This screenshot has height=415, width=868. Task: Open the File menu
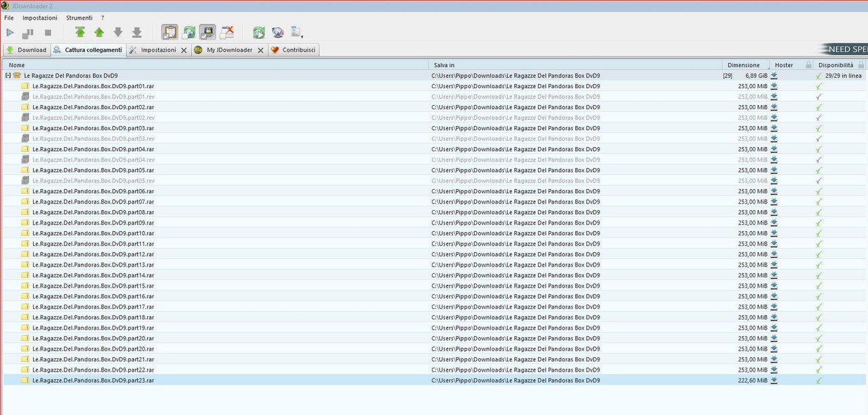(9, 18)
